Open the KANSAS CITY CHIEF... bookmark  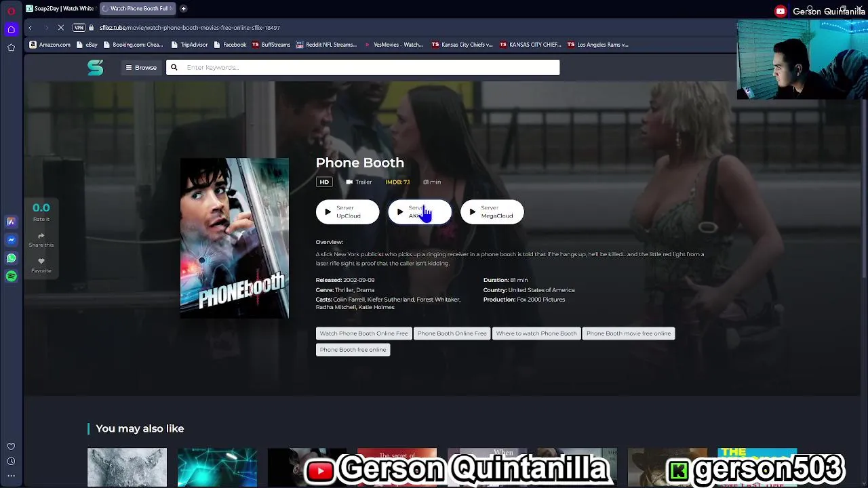pyautogui.click(x=530, y=45)
